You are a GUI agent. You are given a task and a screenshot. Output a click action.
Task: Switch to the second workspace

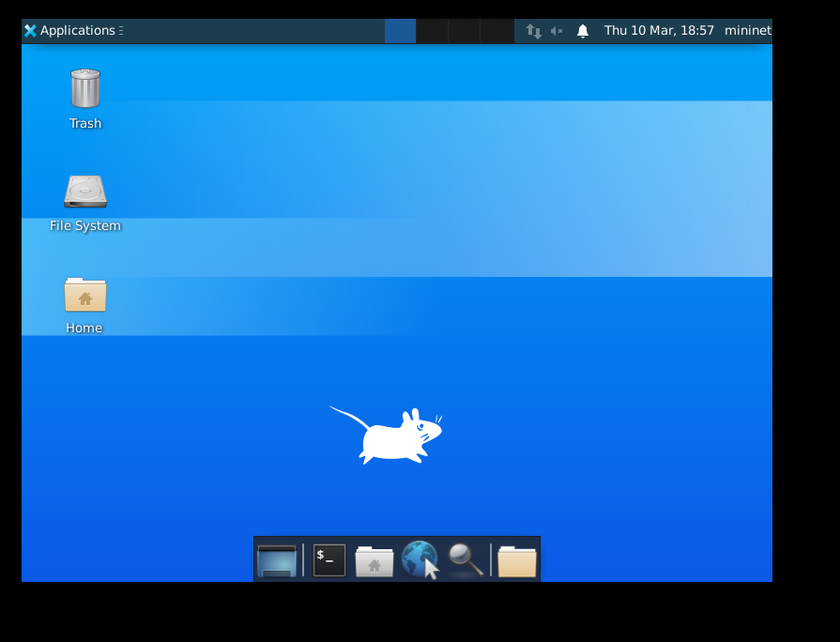433,31
